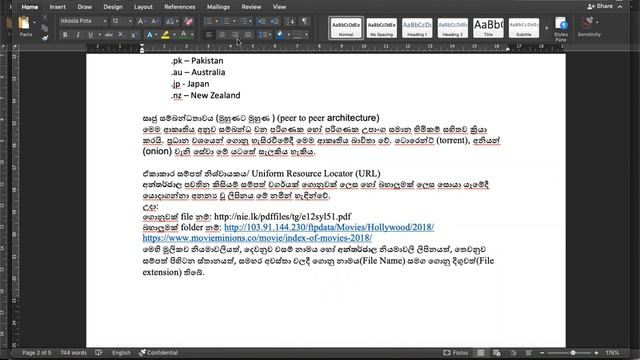The image size is (640, 360).
Task: Align text right
Action: click(235, 35)
